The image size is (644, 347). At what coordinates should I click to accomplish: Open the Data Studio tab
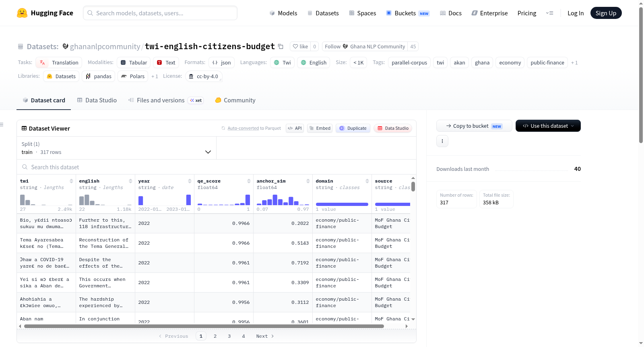pyautogui.click(x=97, y=100)
